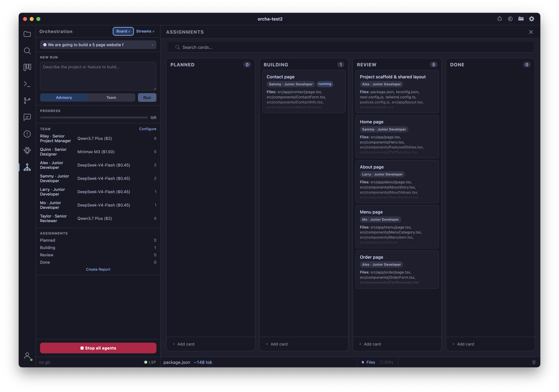Open the Configure team link

coord(148,129)
